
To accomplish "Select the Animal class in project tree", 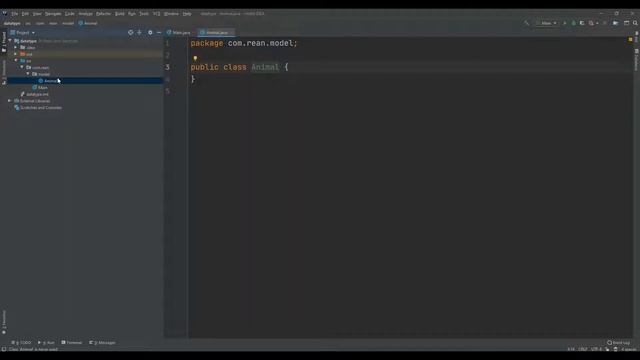I will [x=85, y=81].
